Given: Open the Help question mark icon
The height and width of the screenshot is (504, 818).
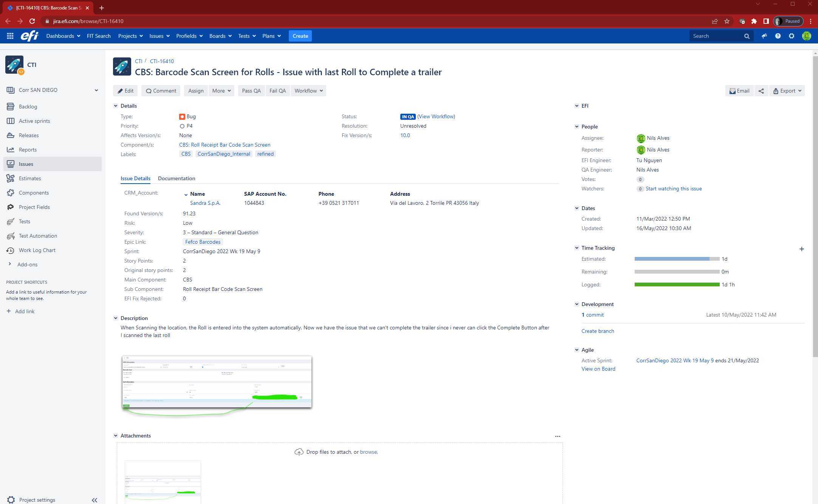Looking at the screenshot, I should tap(778, 36).
